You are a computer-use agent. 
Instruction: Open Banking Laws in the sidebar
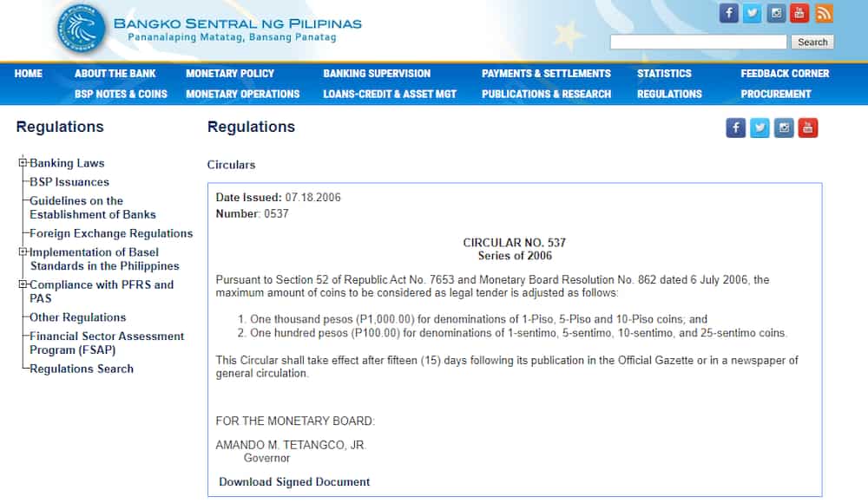(x=67, y=163)
